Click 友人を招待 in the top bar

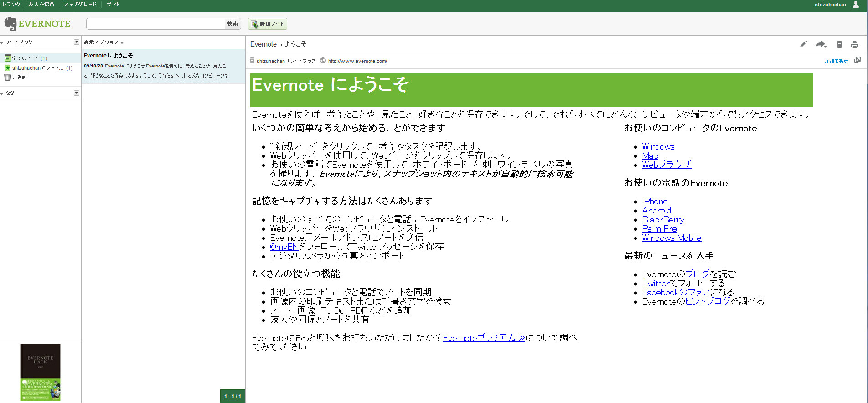41,5
